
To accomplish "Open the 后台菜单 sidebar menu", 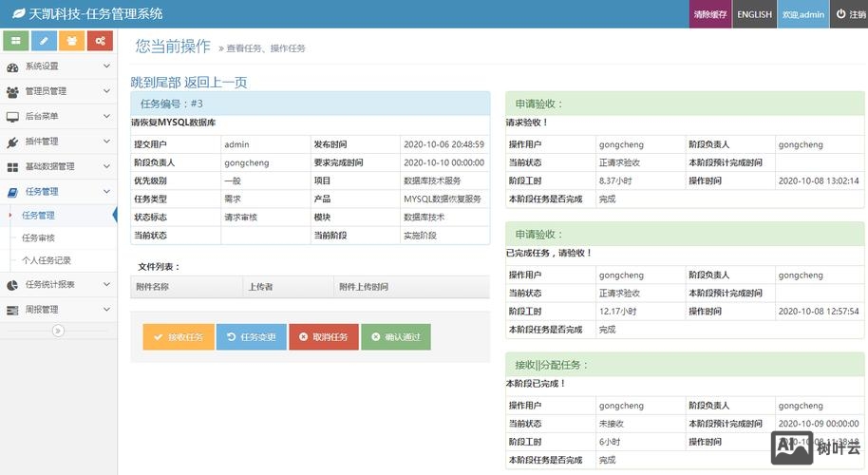I will click(58, 116).
